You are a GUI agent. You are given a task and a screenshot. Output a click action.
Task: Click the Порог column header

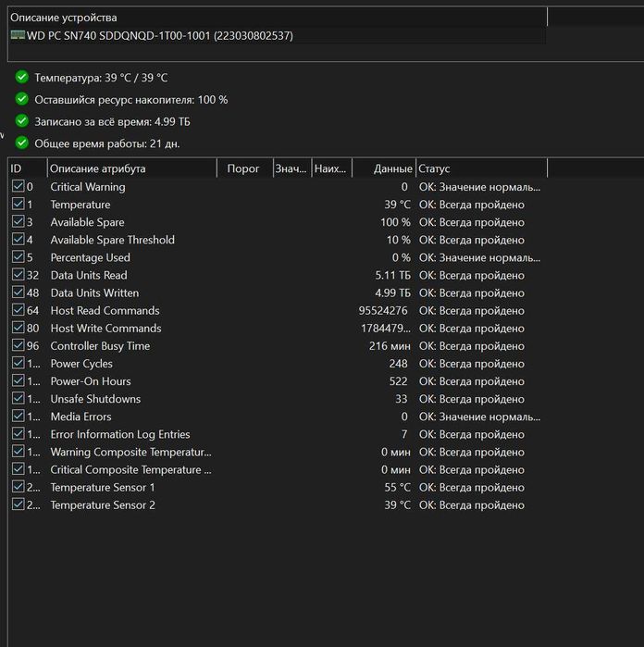tap(243, 168)
